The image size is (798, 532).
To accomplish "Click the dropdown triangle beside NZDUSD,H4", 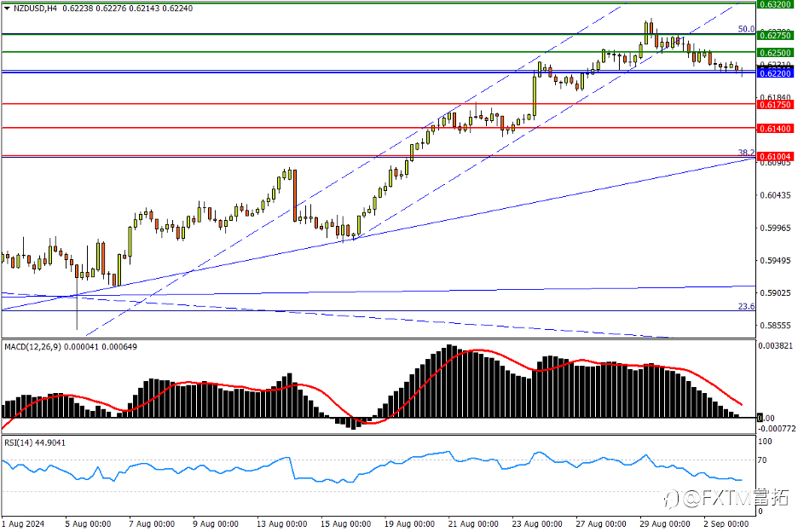I will click(x=7, y=9).
